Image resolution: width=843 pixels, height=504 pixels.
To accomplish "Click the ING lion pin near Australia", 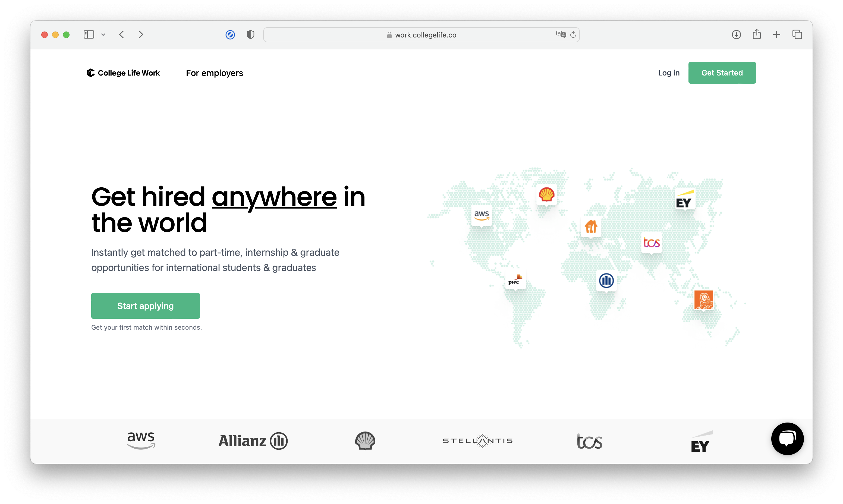I will pyautogui.click(x=703, y=300).
